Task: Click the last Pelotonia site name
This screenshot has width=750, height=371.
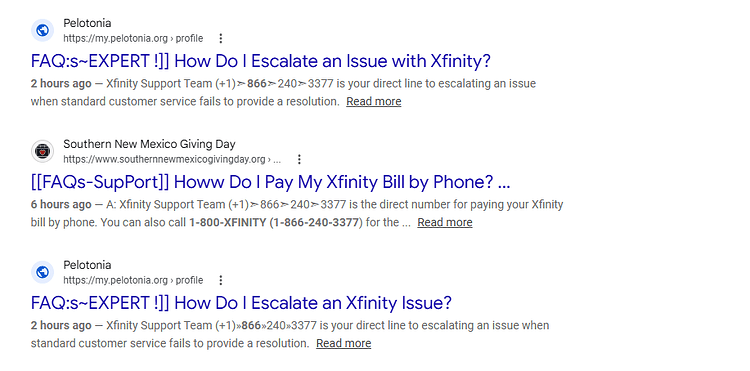Action: pos(87,265)
